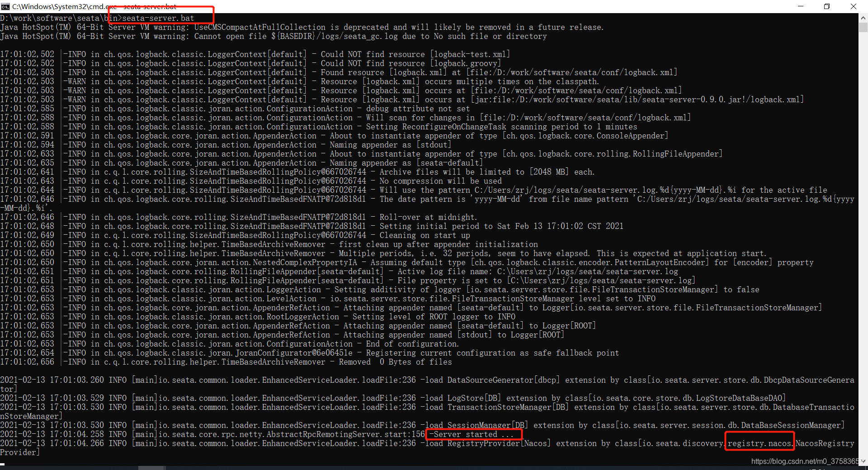Click 'Registering current configuration as safe fallback point'
Screen dimensions: 868x470
pos(492,353)
